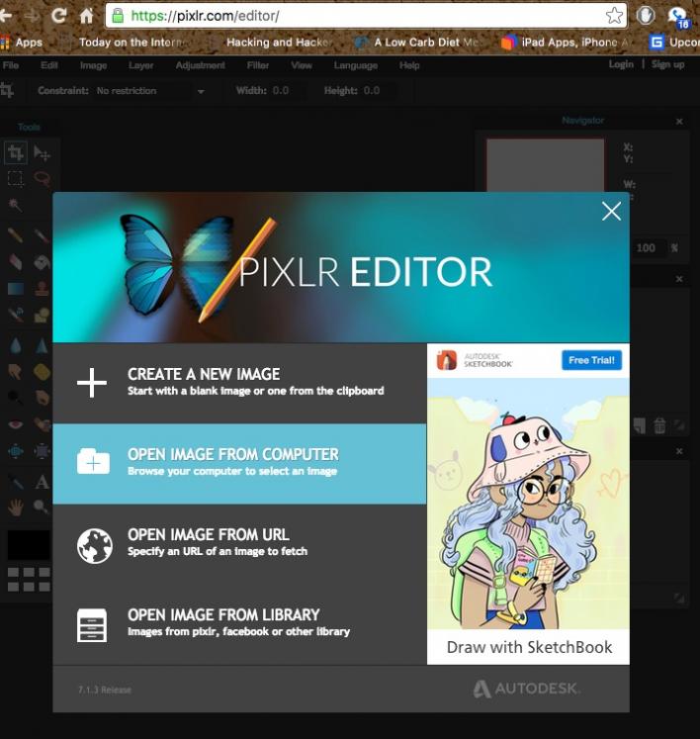
Task: Click the Navigator zoom value 100 field
Action: point(649,248)
